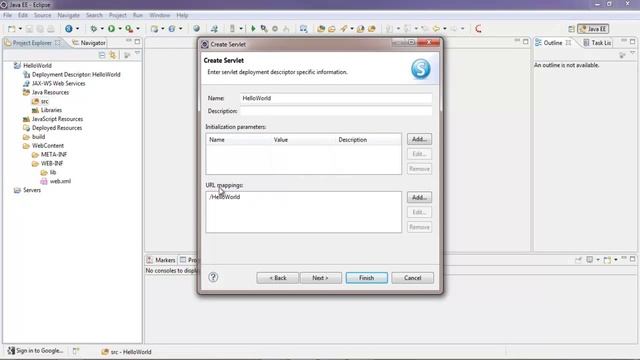The width and height of the screenshot is (640, 360).
Task: Maximize the Outline panel
Action: pos(633,42)
